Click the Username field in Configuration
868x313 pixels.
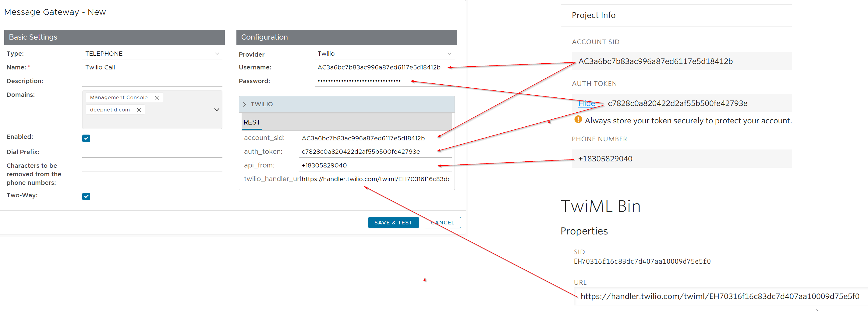coord(384,67)
